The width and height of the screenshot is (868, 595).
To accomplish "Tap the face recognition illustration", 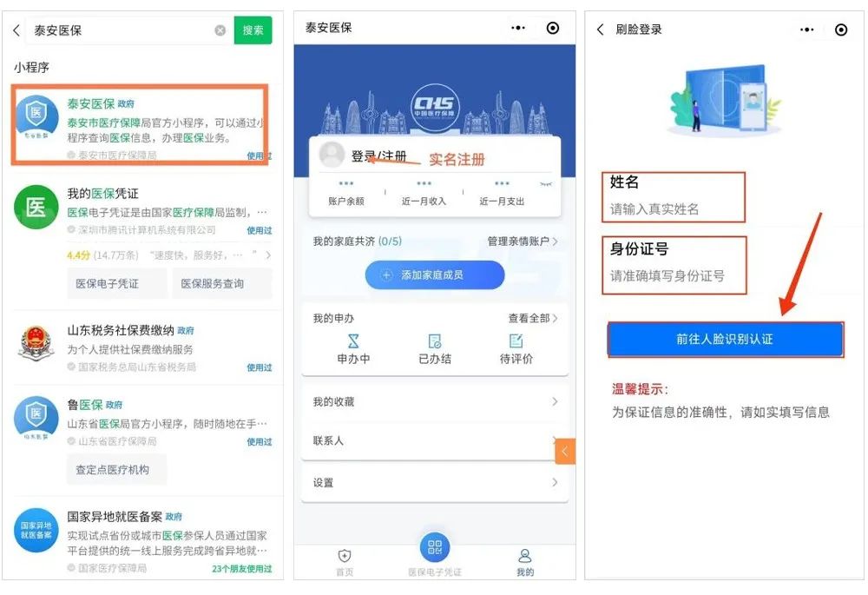I will 725,100.
